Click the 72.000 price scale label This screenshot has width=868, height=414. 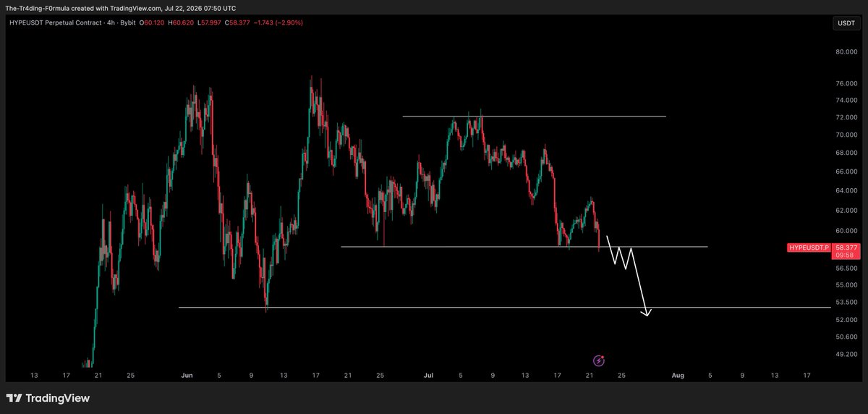point(845,117)
